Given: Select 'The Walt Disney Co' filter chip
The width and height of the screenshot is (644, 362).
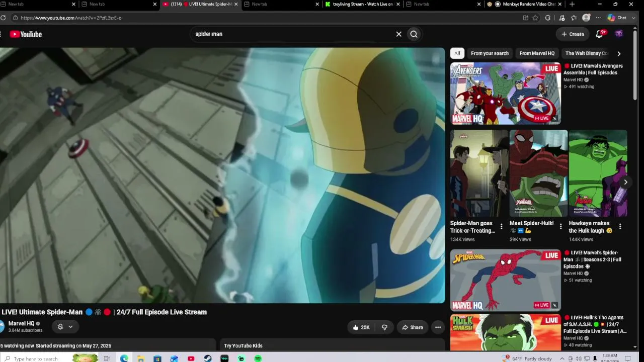Looking at the screenshot, I should tap(586, 53).
